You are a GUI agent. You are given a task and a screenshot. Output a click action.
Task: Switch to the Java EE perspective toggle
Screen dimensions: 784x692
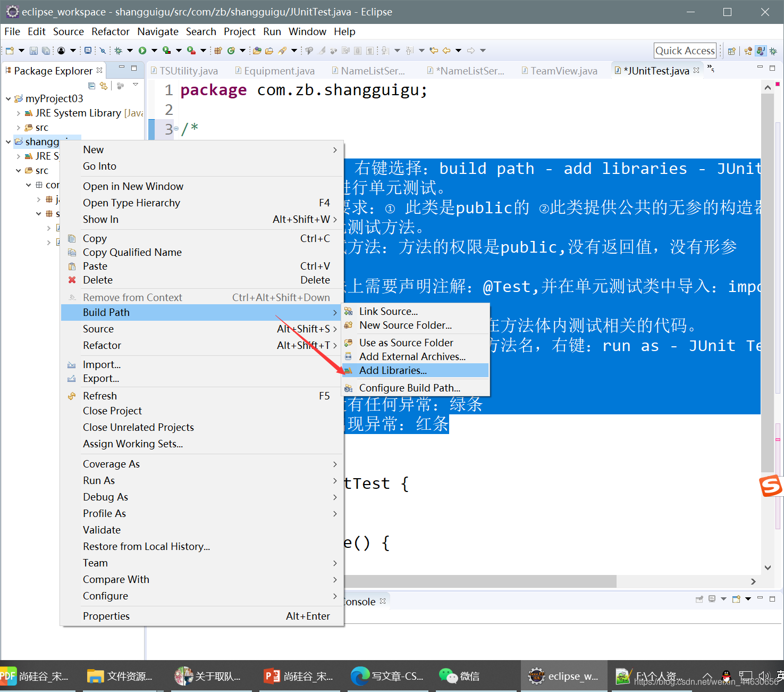pos(748,51)
